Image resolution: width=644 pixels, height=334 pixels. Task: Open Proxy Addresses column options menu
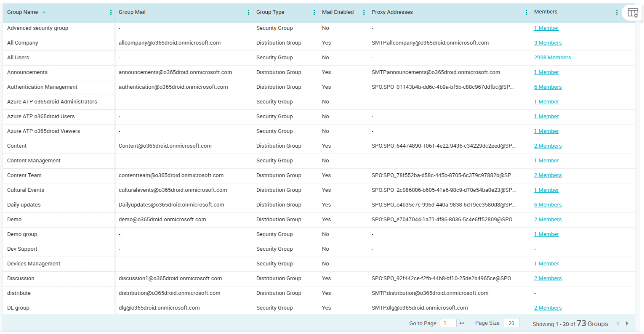click(x=526, y=12)
